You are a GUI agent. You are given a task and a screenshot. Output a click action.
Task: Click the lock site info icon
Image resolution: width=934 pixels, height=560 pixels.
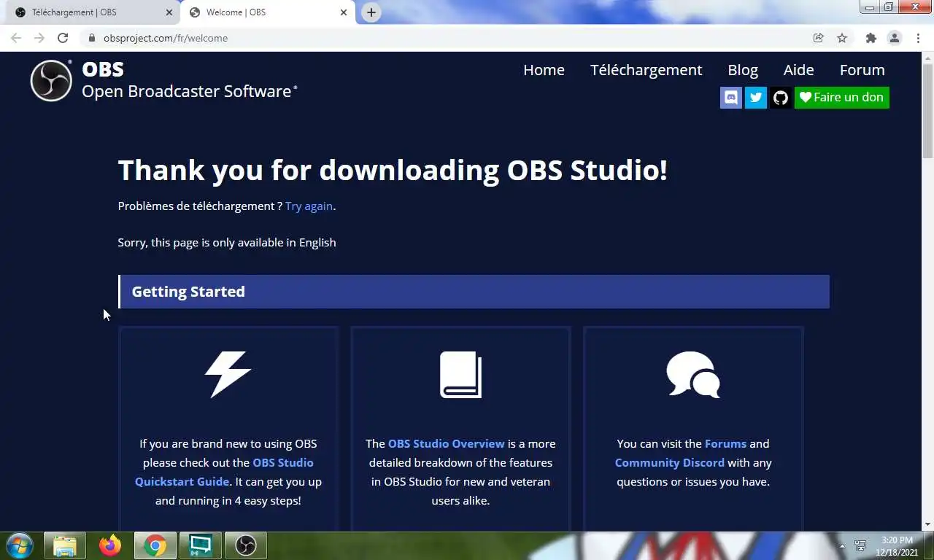pos(91,38)
